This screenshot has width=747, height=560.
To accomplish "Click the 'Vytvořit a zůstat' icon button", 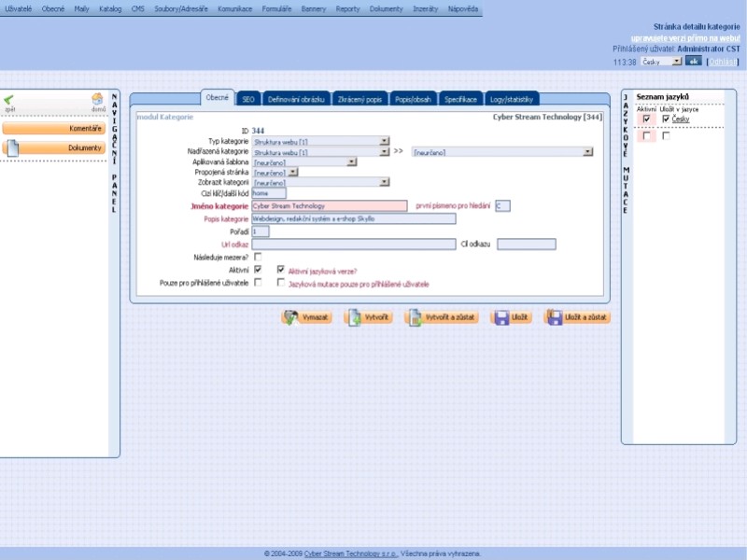I will click(x=443, y=317).
